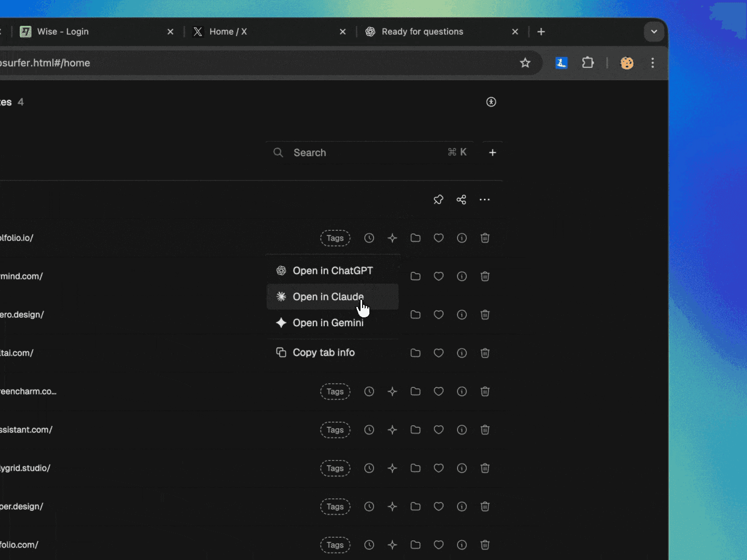This screenshot has height=560, width=747.
Task: Click the clock icon on folio.com row
Action: click(x=369, y=545)
